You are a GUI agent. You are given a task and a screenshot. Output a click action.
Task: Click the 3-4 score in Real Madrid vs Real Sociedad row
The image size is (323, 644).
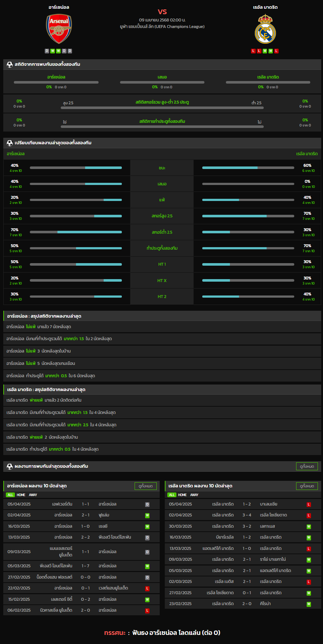[x=247, y=515]
